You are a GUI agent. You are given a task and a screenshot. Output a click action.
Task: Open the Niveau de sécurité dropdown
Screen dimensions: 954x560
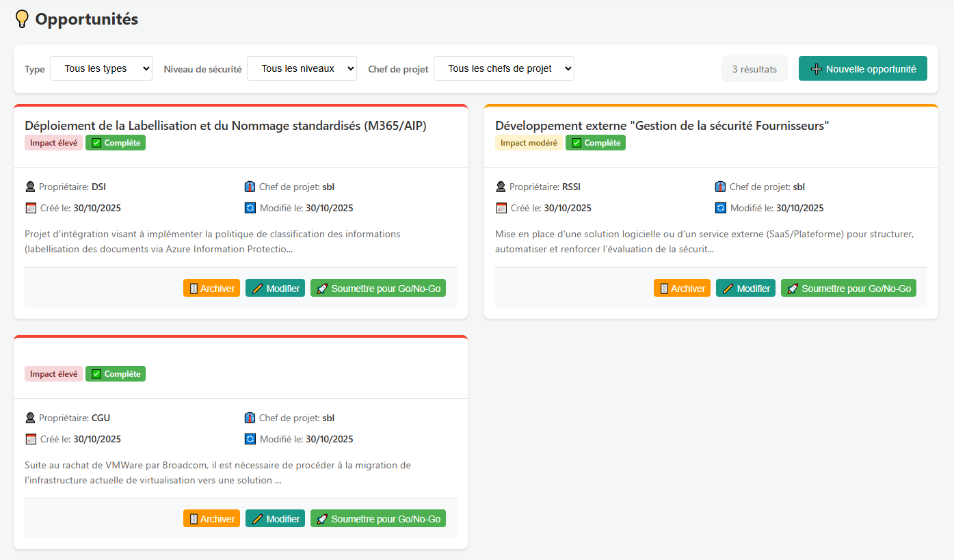[302, 68]
